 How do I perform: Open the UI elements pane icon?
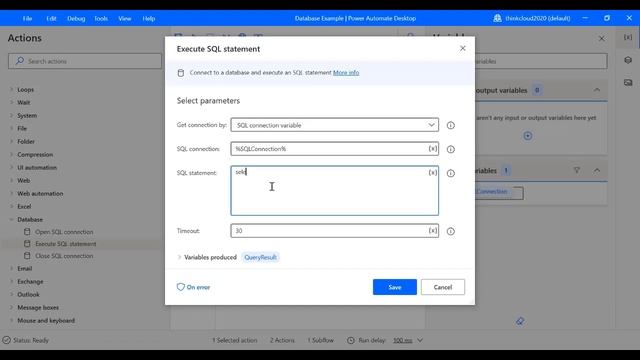(628, 60)
